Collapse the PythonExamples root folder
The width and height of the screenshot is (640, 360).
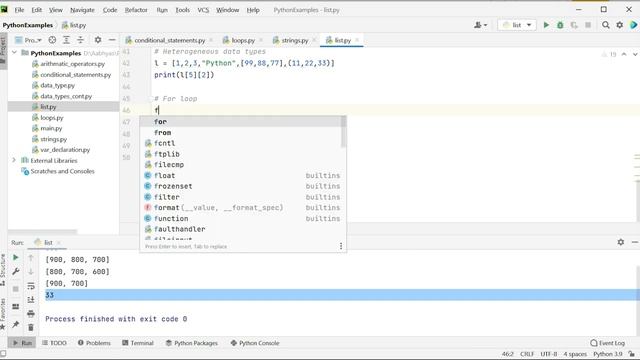[14, 53]
